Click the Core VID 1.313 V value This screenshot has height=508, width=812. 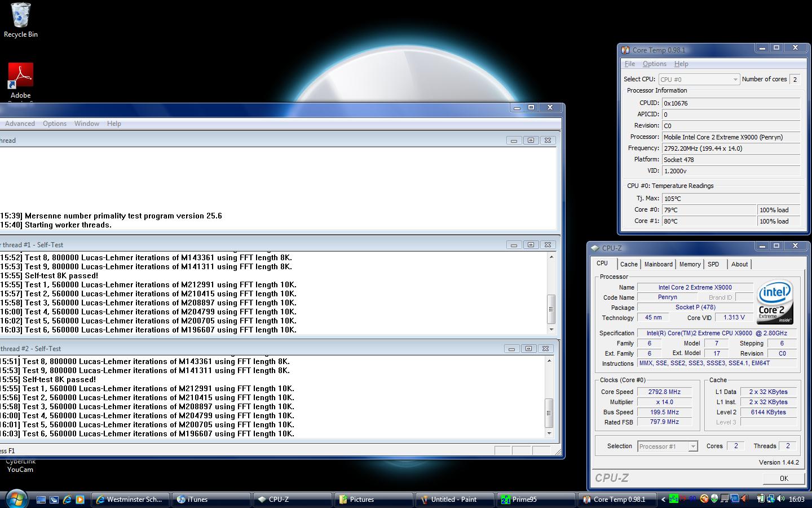[734, 317]
